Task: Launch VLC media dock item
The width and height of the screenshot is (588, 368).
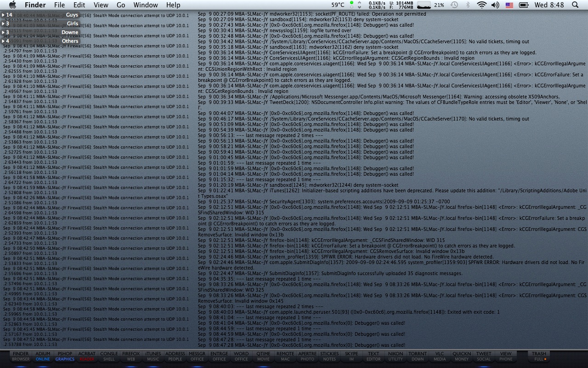Action: (x=440, y=356)
